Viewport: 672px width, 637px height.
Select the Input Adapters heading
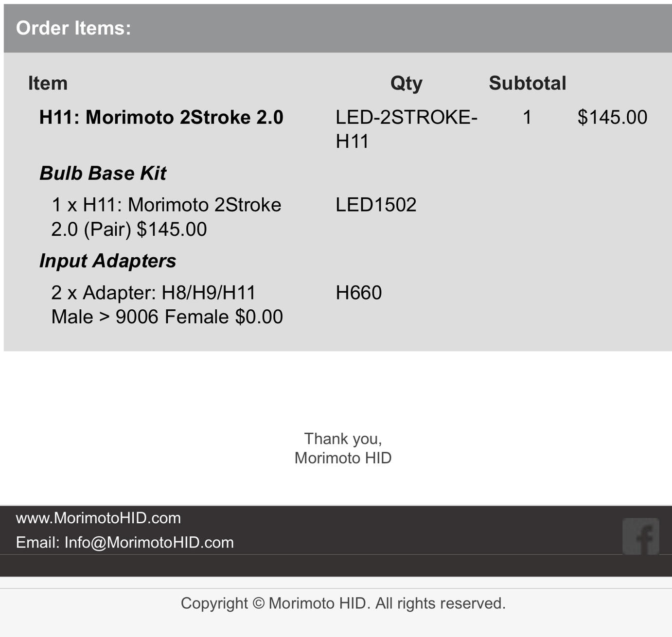pos(107,261)
